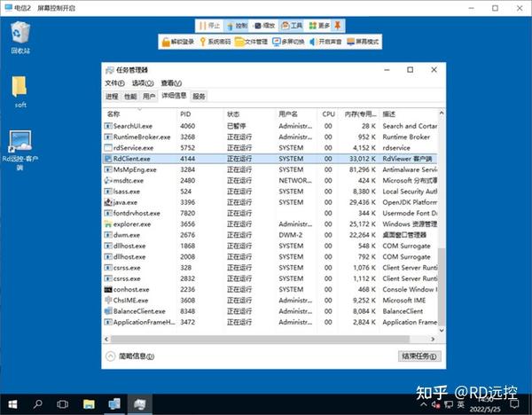Click the java.exe process icon
Image resolution: width=532 pixels, height=415 pixels.
108,202
